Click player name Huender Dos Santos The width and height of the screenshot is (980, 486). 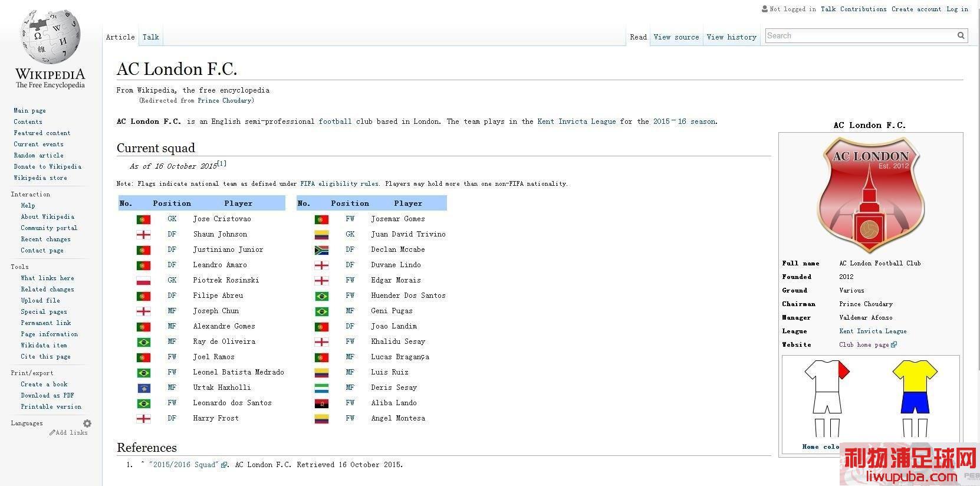click(408, 295)
